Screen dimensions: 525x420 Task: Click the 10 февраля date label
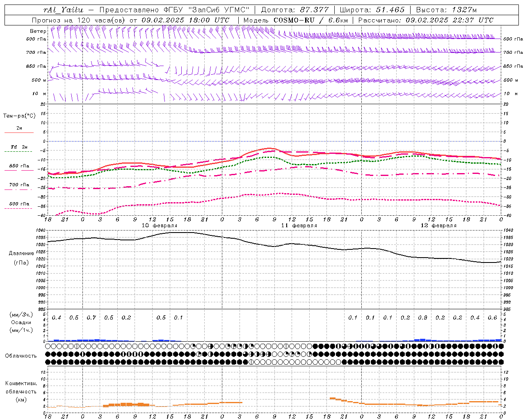tap(160, 226)
